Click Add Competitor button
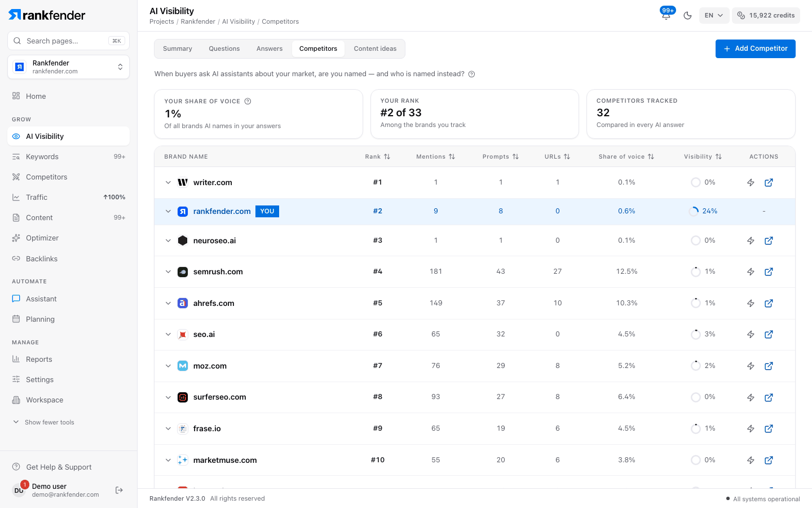812x508 pixels. [x=756, y=49]
